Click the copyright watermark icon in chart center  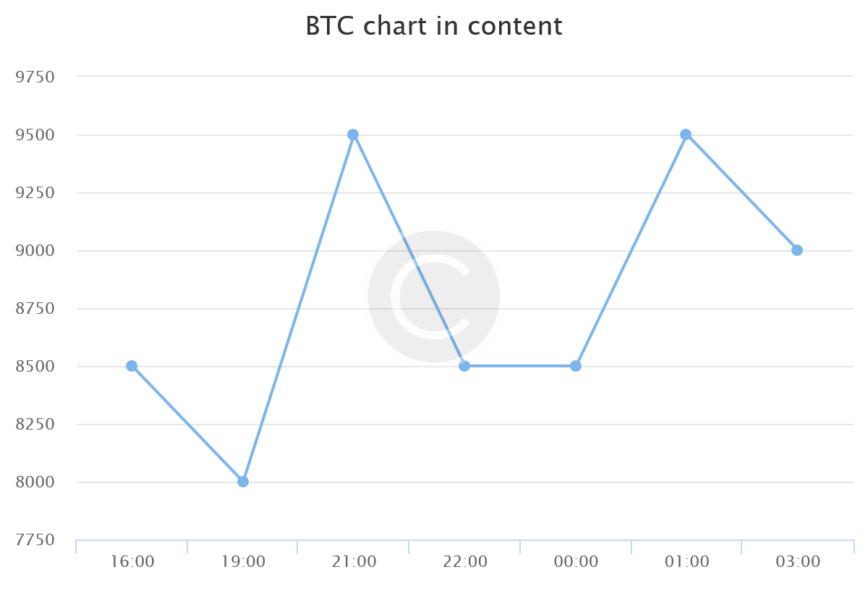click(x=434, y=296)
